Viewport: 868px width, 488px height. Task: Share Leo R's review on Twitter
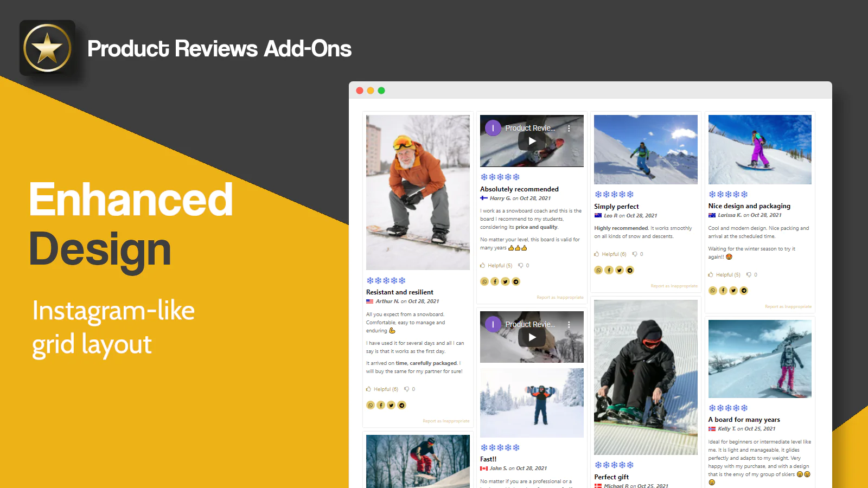coord(619,270)
